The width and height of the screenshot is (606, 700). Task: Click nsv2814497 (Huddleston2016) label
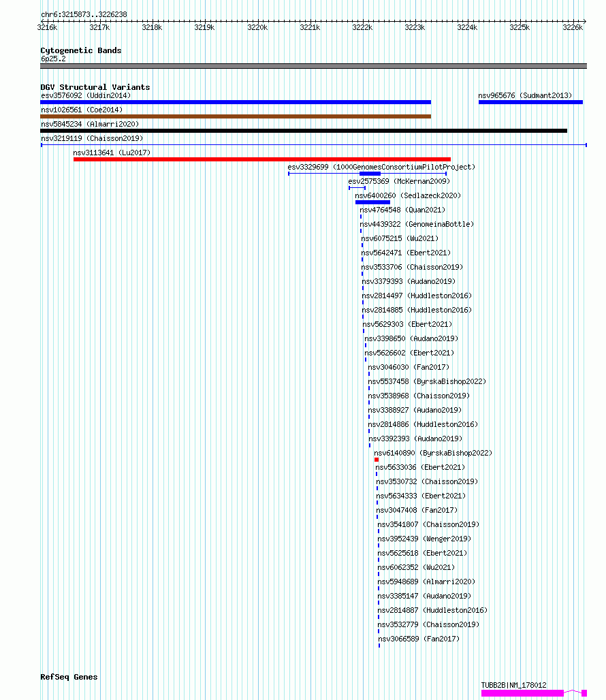417,296
